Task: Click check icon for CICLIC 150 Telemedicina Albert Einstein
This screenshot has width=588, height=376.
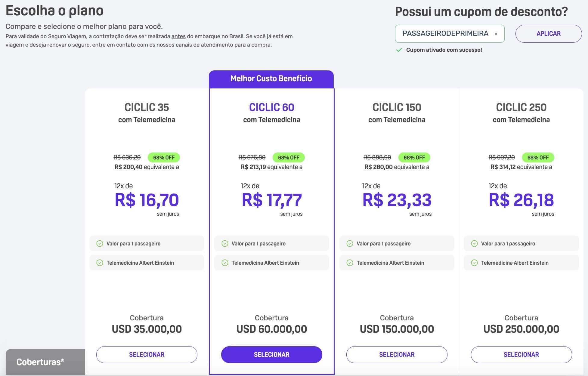Action: 350,263
